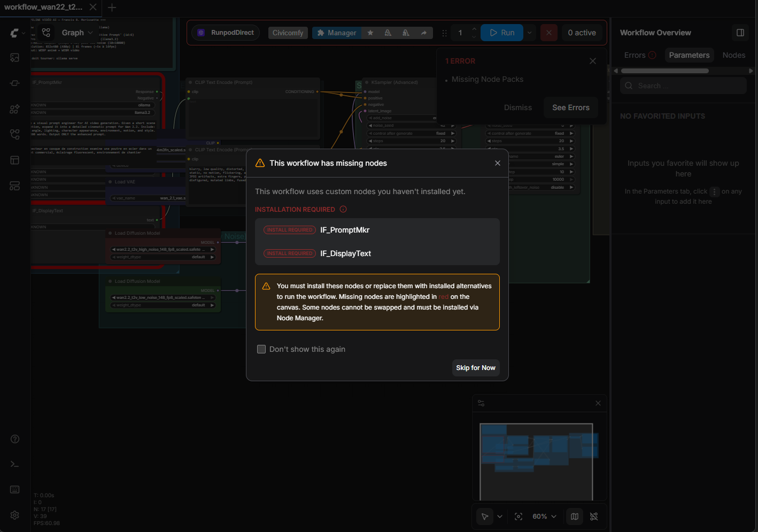Open the keyboard shortcuts icon in the left sidebar

click(15, 490)
